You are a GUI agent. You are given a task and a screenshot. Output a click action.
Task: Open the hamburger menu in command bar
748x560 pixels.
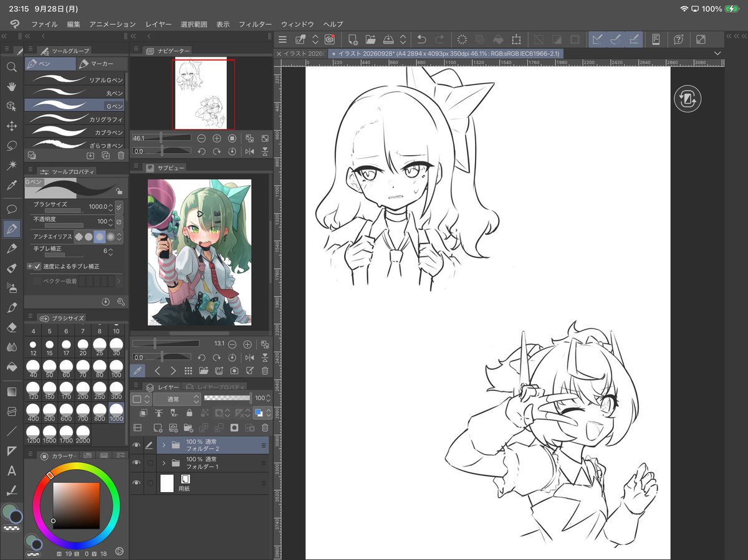click(x=282, y=39)
